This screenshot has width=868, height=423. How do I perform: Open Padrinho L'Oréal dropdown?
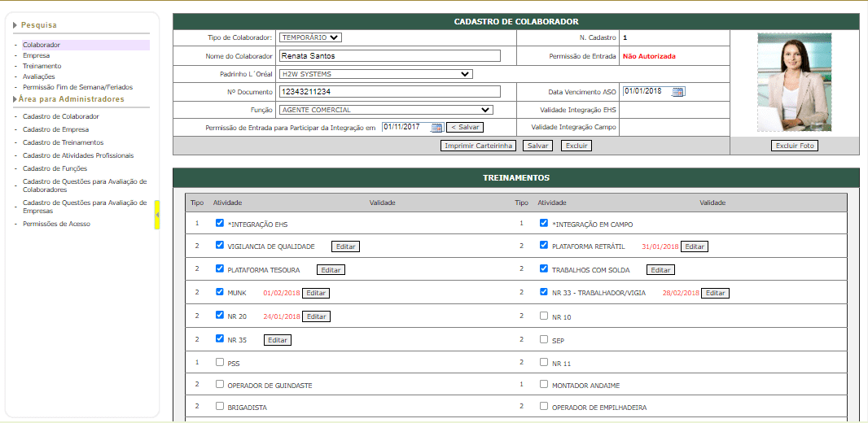[375, 74]
